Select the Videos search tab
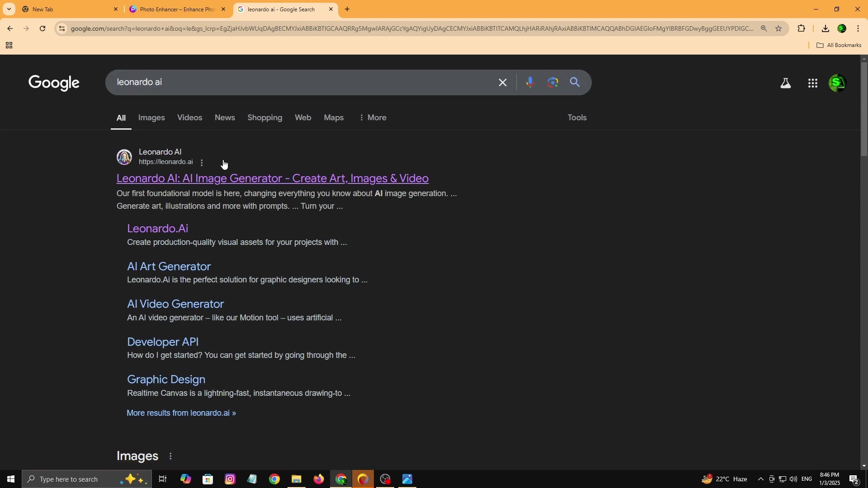Screen dimensions: 868x488 pos(189,117)
